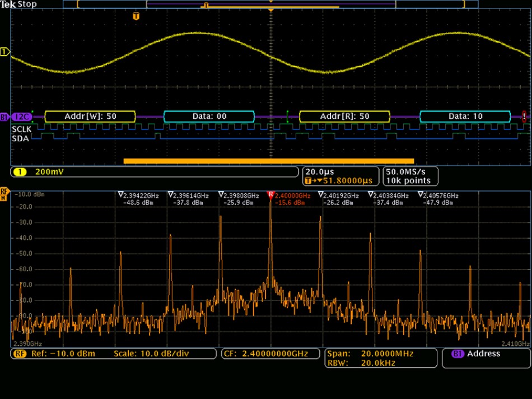Click the -25.9 dBm marker amplitude
The width and height of the screenshot is (532, 399).
[239, 203]
